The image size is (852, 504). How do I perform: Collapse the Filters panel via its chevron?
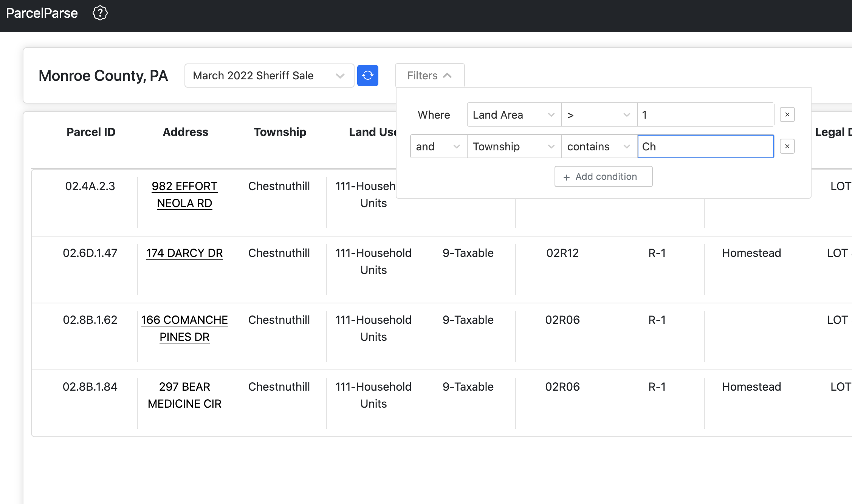[448, 75]
